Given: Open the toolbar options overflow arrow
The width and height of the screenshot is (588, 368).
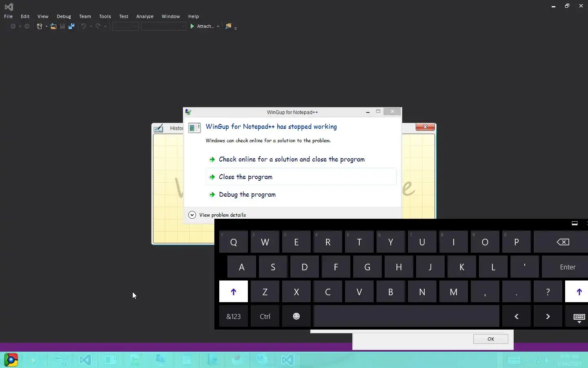Looking at the screenshot, I should pyautogui.click(x=236, y=28).
